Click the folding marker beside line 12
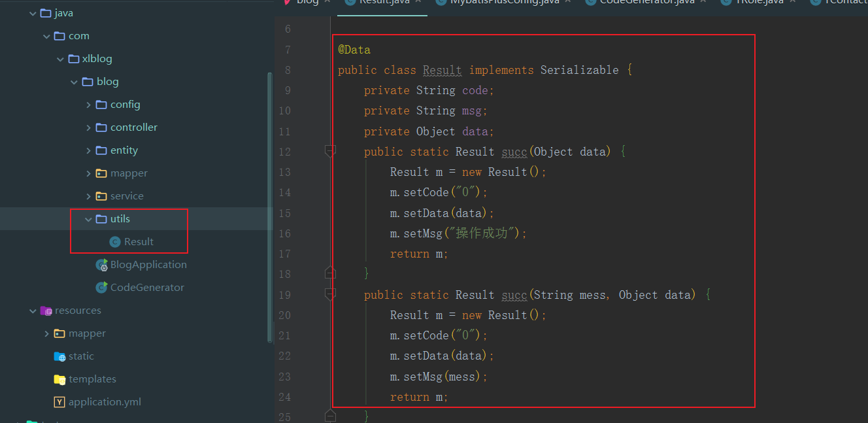 (x=330, y=151)
